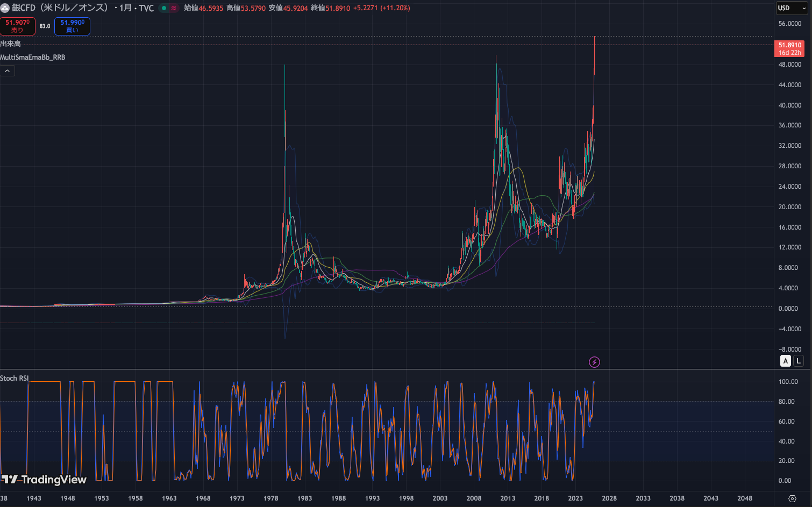Click the pink approximate-data indicator icon

point(174,8)
